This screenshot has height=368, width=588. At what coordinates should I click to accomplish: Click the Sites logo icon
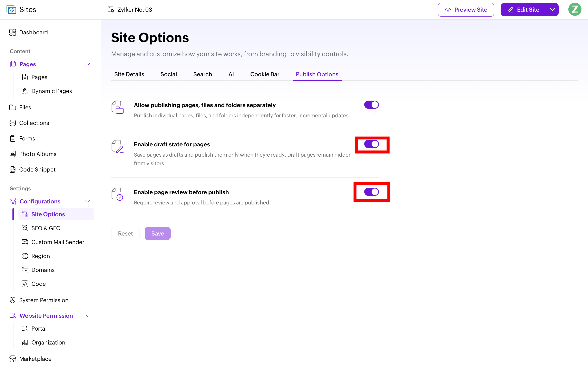11,10
